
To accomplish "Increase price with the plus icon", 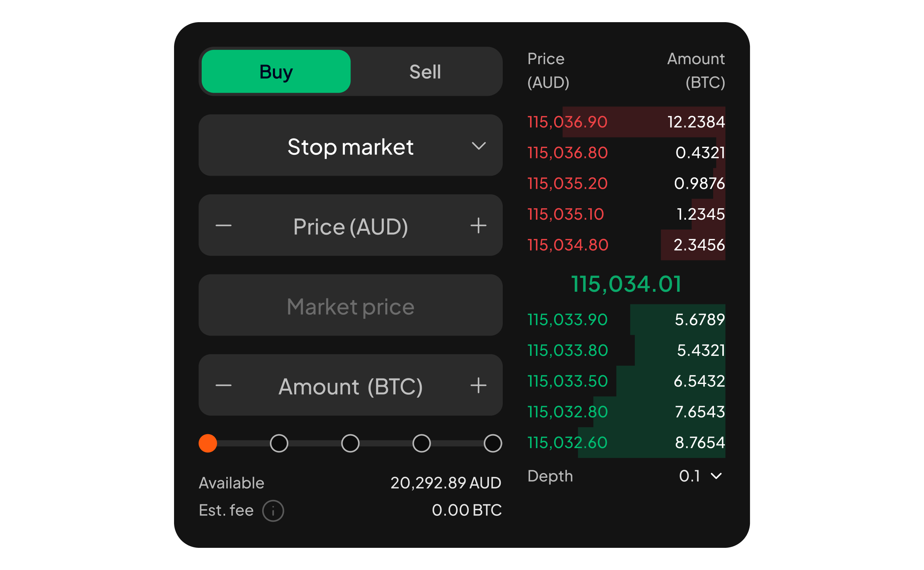I will tap(478, 226).
